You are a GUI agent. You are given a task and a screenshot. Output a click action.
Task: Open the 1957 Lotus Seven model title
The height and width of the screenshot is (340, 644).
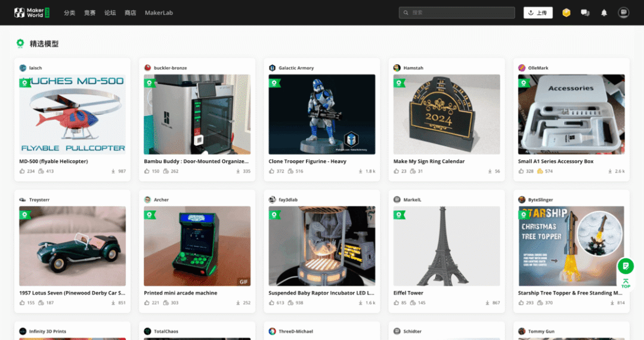72,293
